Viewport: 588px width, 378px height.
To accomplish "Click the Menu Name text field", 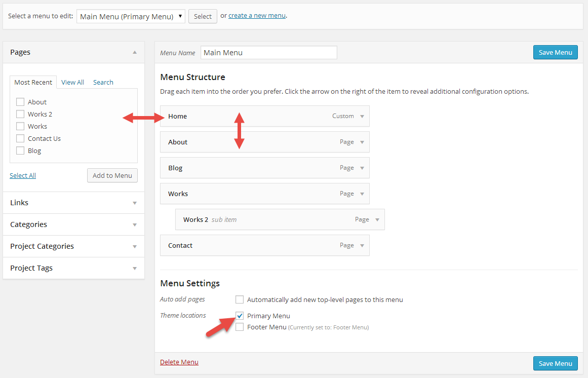I will point(268,53).
